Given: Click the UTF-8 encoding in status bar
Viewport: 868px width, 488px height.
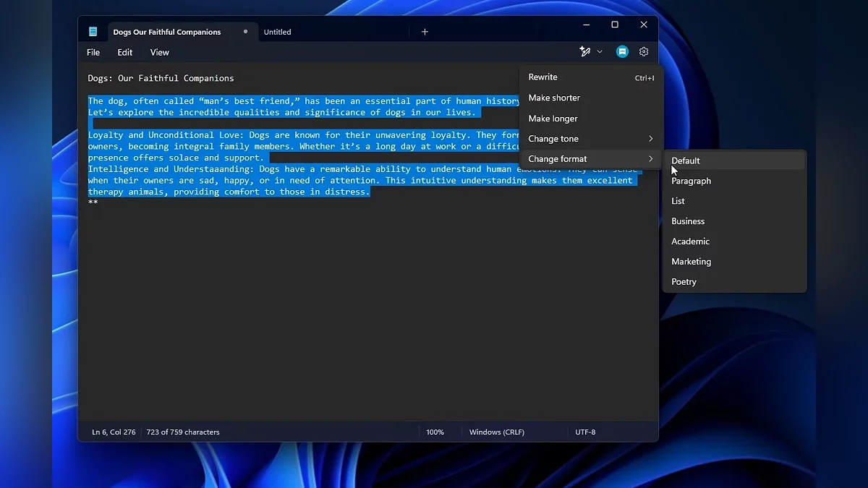Looking at the screenshot, I should coord(585,432).
